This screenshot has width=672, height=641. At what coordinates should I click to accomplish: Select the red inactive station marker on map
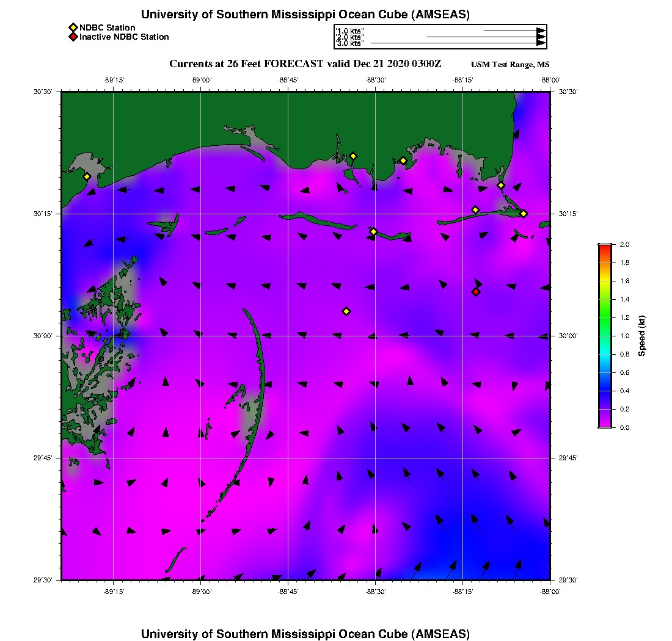coord(476,292)
